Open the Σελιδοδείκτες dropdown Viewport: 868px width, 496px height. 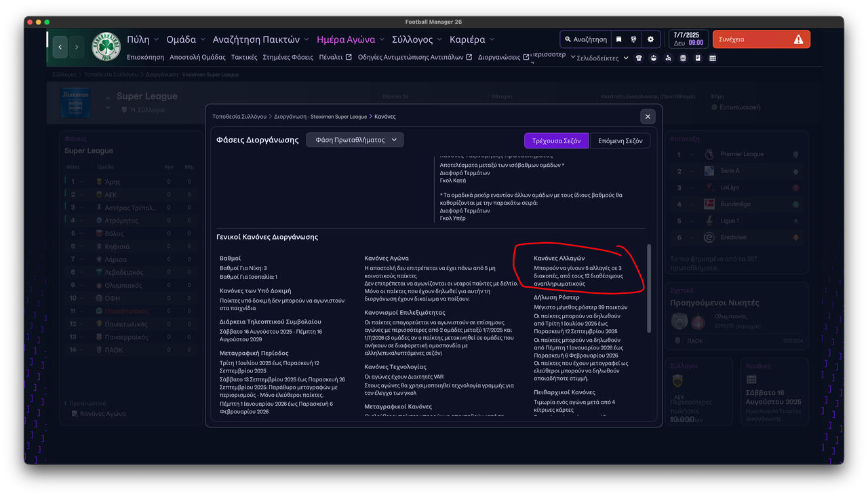click(x=602, y=58)
